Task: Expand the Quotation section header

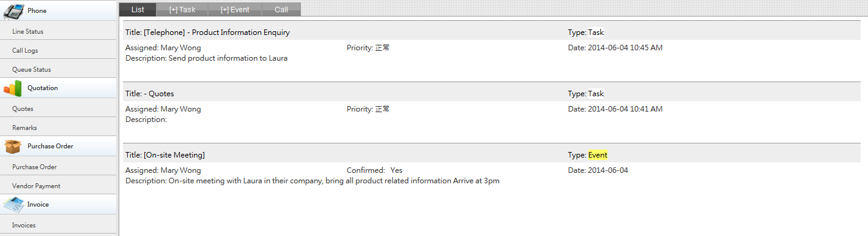Action: 58,88
